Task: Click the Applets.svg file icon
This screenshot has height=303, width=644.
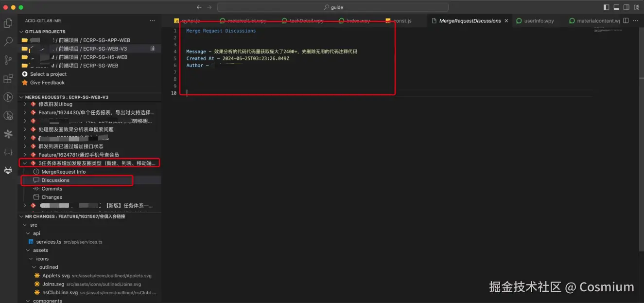Action: click(37, 276)
